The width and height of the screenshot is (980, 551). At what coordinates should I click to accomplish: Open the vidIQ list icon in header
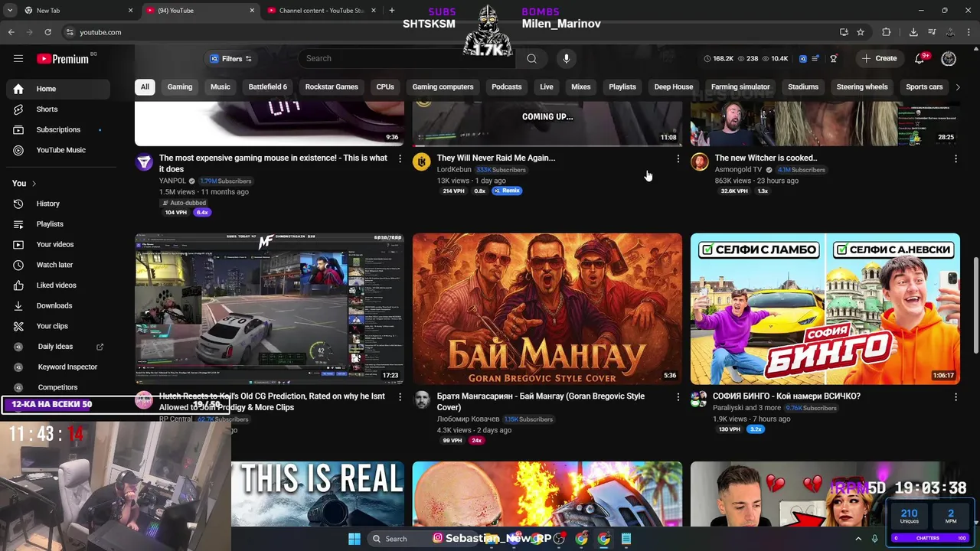(x=816, y=58)
